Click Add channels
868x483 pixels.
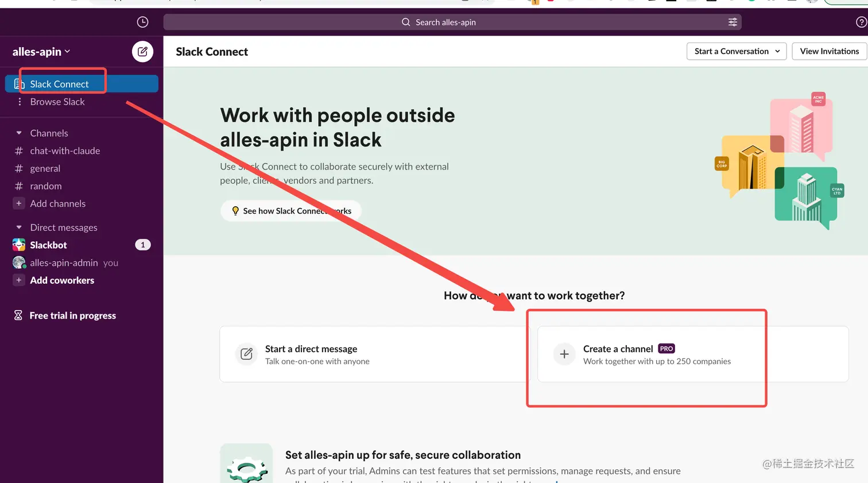tap(57, 203)
